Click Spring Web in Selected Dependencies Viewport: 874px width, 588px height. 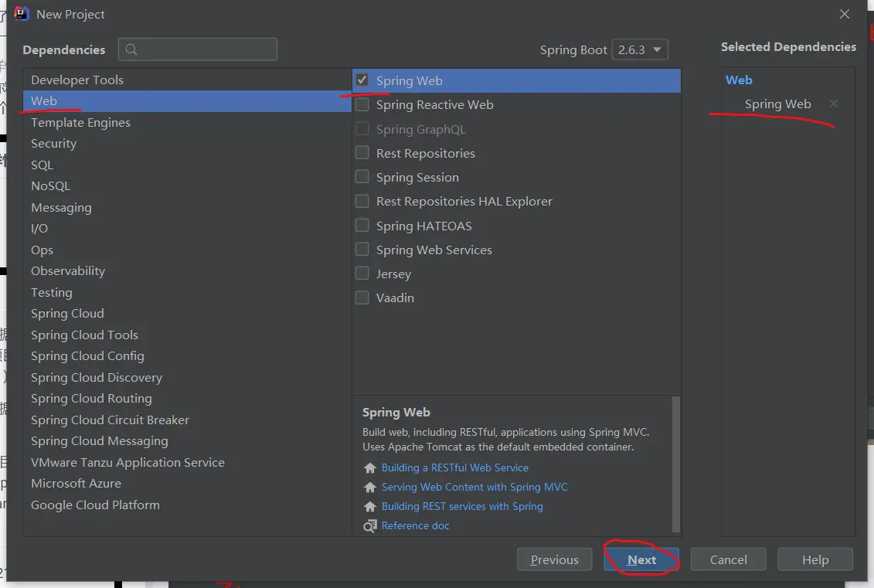pos(777,104)
